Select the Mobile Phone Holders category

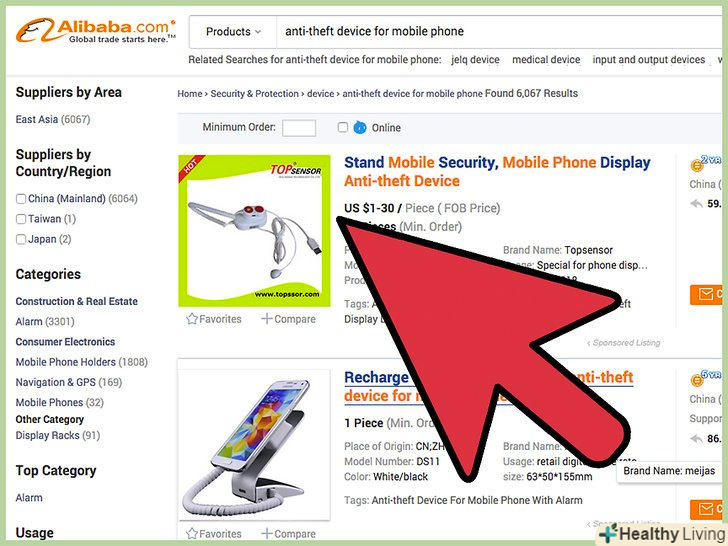(65, 362)
